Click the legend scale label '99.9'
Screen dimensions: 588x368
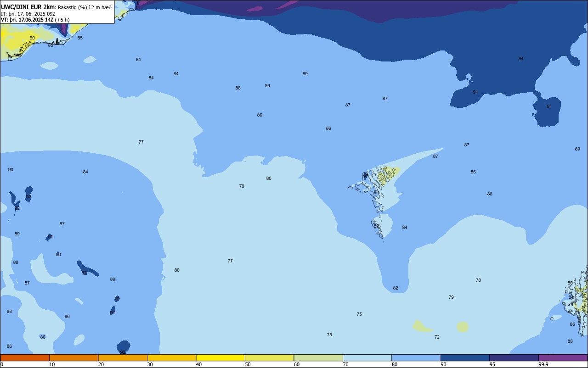pos(543,364)
